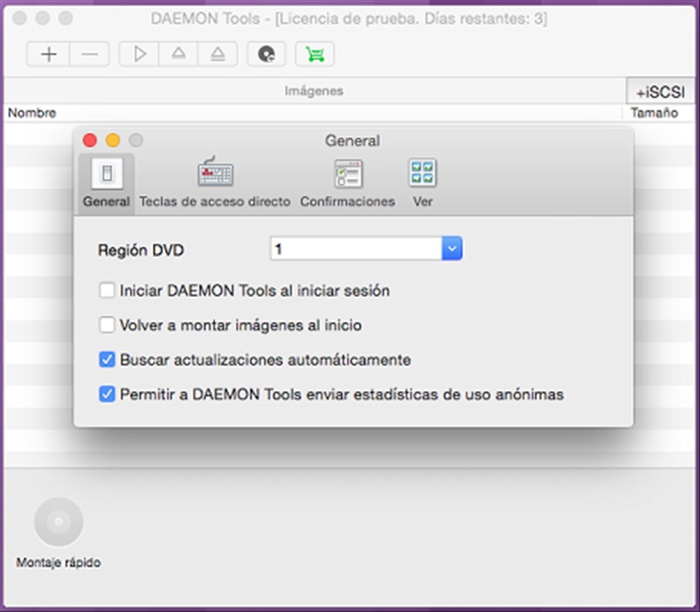Click the Montaje rápido disc icon
This screenshot has height=612, width=700.
click(58, 522)
